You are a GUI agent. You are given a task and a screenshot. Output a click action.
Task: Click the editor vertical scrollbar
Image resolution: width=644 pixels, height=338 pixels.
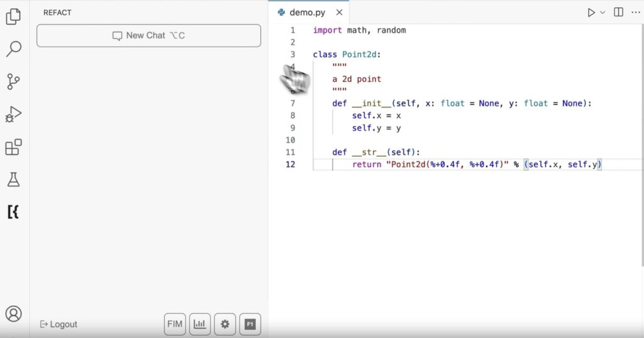coord(642,146)
